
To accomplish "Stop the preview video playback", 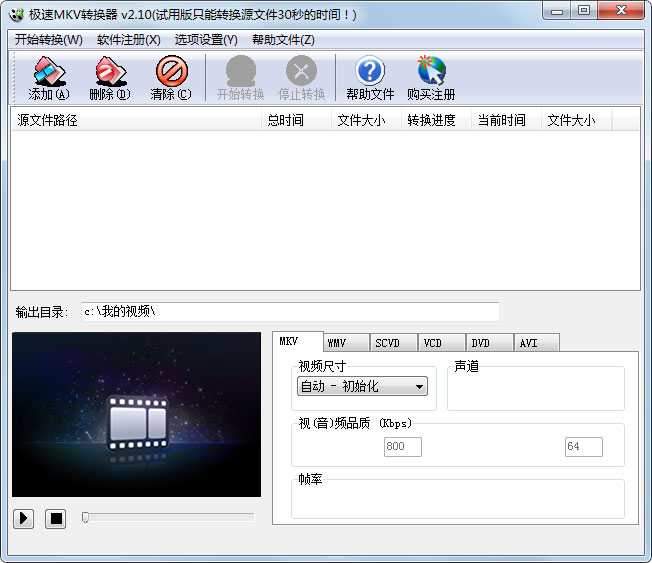I will click(56, 518).
